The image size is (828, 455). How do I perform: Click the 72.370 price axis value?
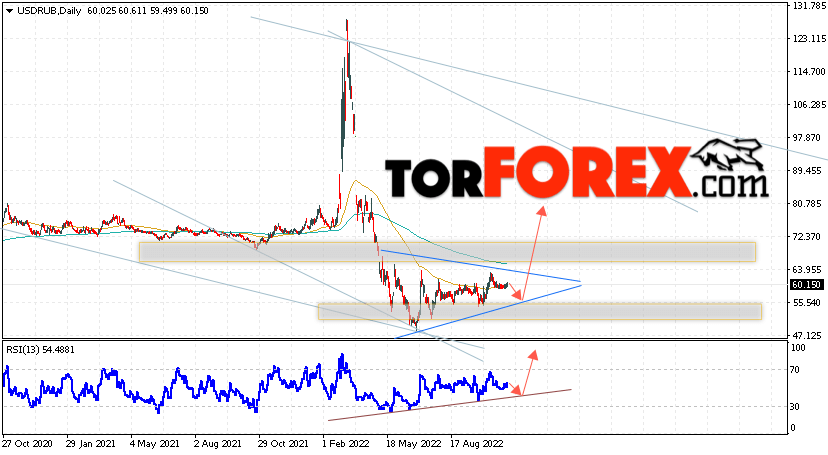(x=806, y=236)
